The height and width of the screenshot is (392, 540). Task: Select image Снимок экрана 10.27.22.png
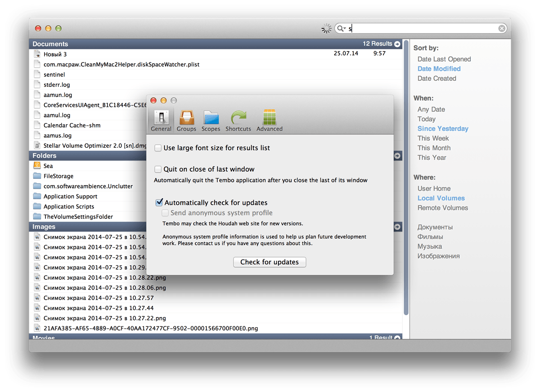pos(216,318)
